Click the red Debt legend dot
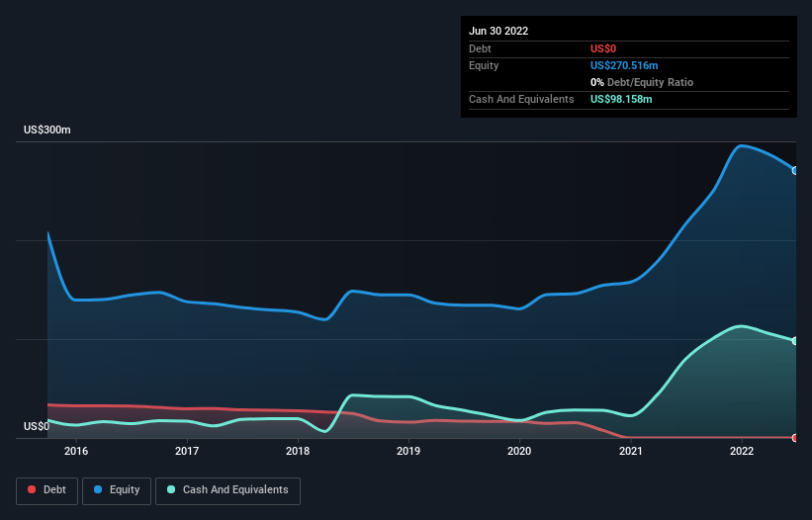 coord(32,489)
